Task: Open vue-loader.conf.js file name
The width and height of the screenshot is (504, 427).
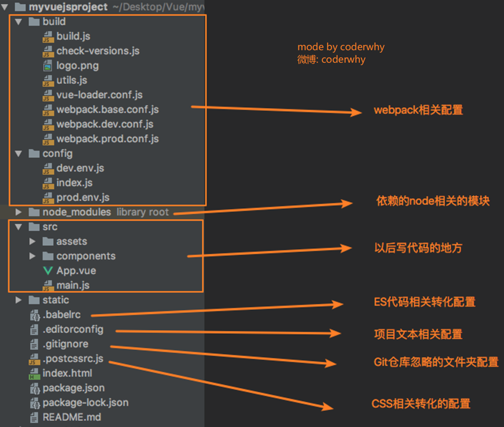Action: click(100, 95)
